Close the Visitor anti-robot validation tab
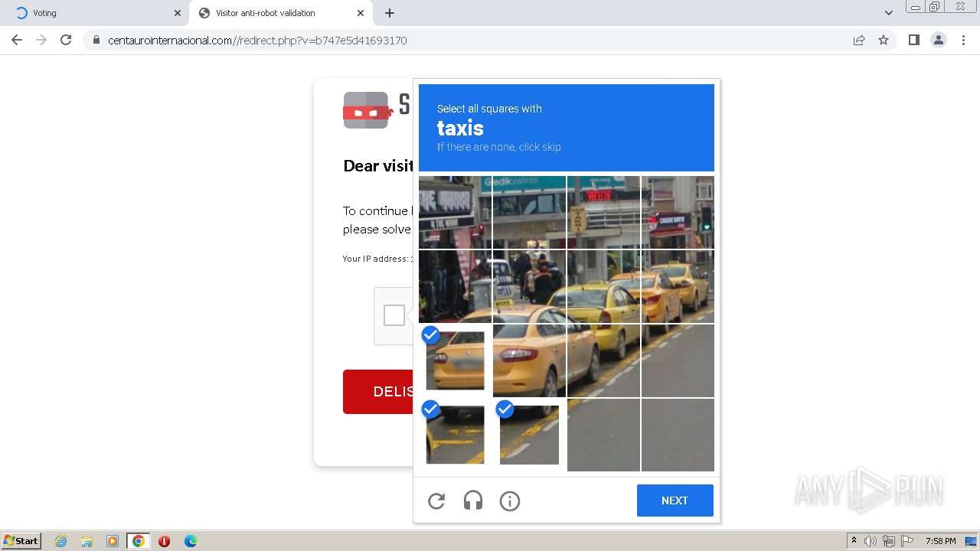980x551 pixels. [361, 13]
